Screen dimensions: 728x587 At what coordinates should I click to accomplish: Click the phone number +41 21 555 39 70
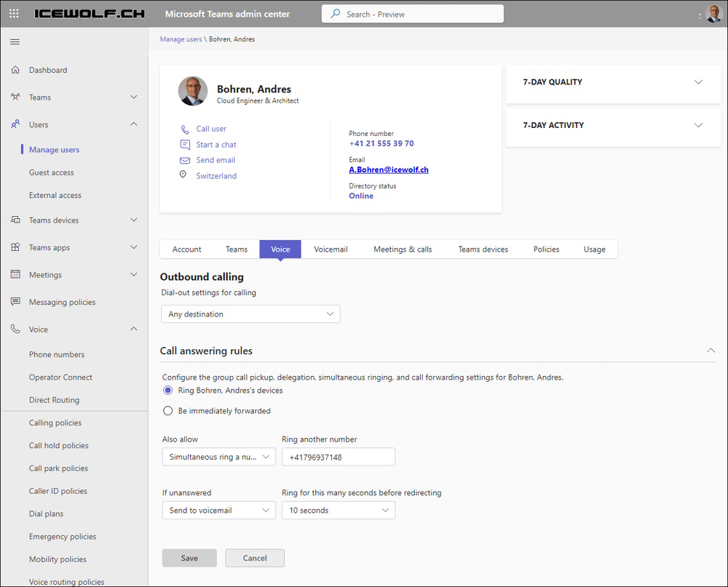(381, 144)
